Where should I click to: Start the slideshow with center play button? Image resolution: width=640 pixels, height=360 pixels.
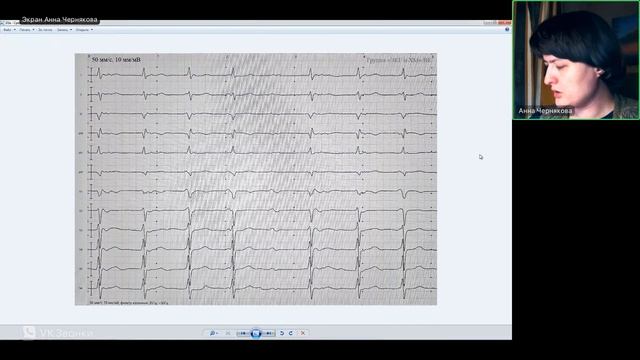click(x=256, y=333)
